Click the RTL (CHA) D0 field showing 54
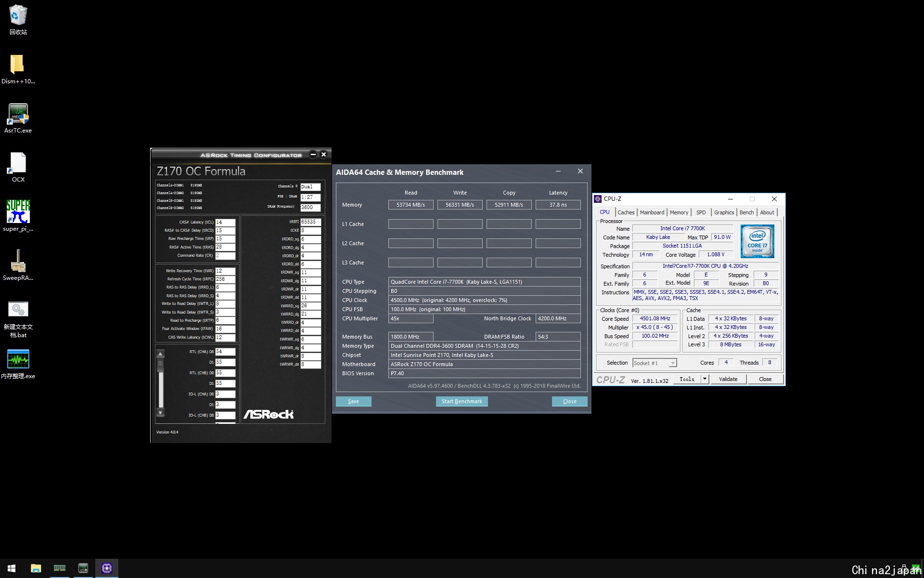The width and height of the screenshot is (924, 578). pos(225,352)
